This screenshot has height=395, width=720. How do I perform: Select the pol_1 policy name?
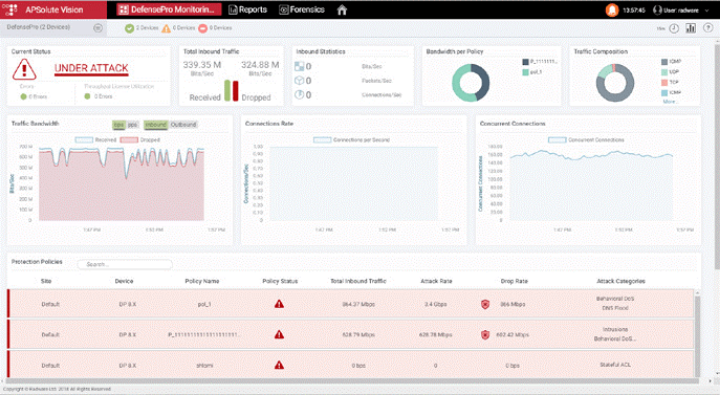point(204,304)
